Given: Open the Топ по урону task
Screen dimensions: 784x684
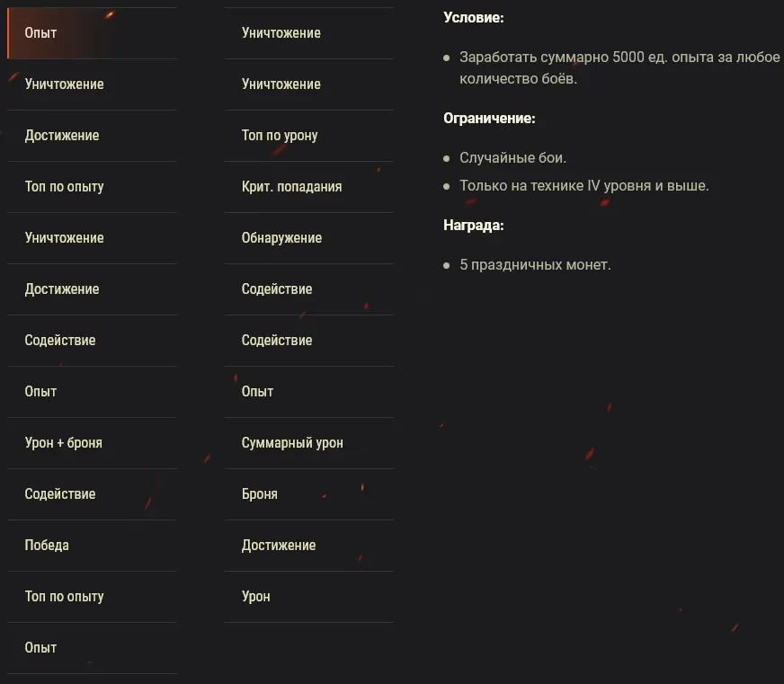Looking at the screenshot, I should click(x=280, y=136).
